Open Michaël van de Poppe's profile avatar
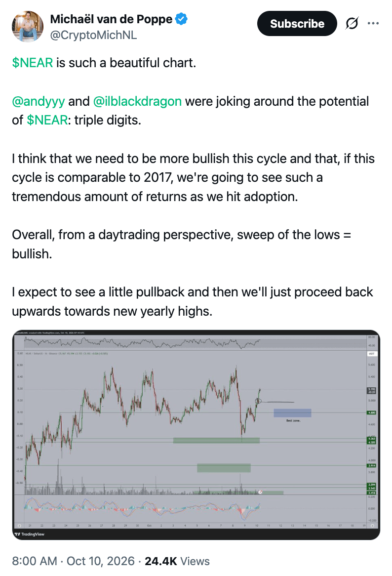Screen dimensions: 392x576 [28, 27]
